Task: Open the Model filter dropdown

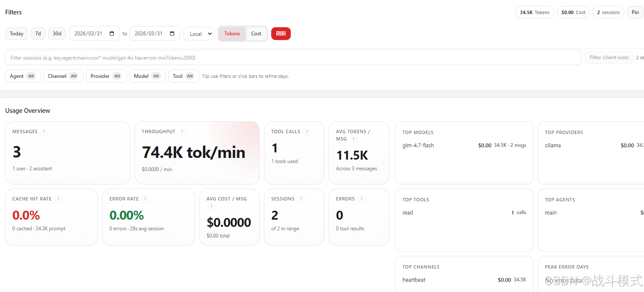Action: click(x=148, y=76)
